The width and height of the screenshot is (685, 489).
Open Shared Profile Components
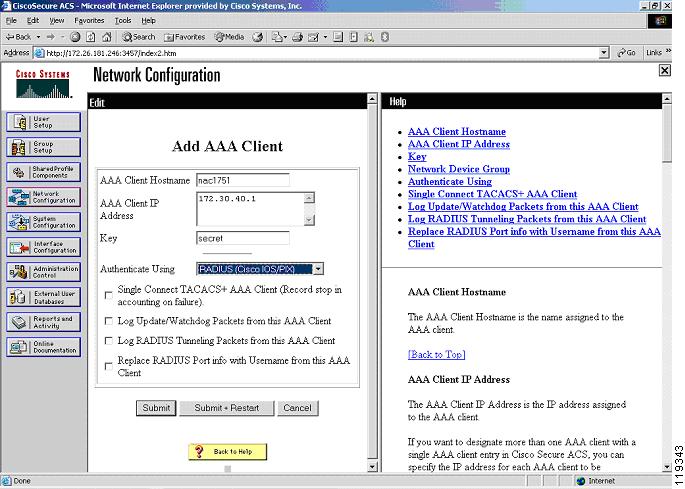pos(43,172)
